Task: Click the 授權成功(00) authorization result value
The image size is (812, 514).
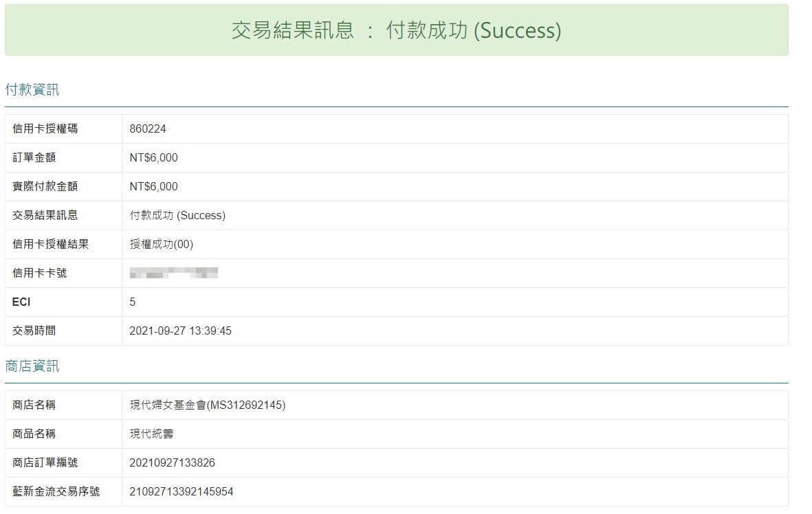Action: point(162,244)
